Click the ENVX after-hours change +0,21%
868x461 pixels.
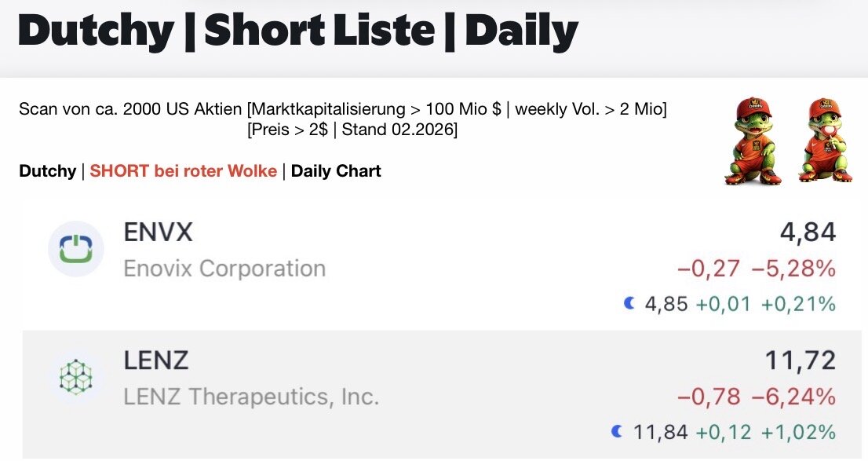click(x=798, y=304)
